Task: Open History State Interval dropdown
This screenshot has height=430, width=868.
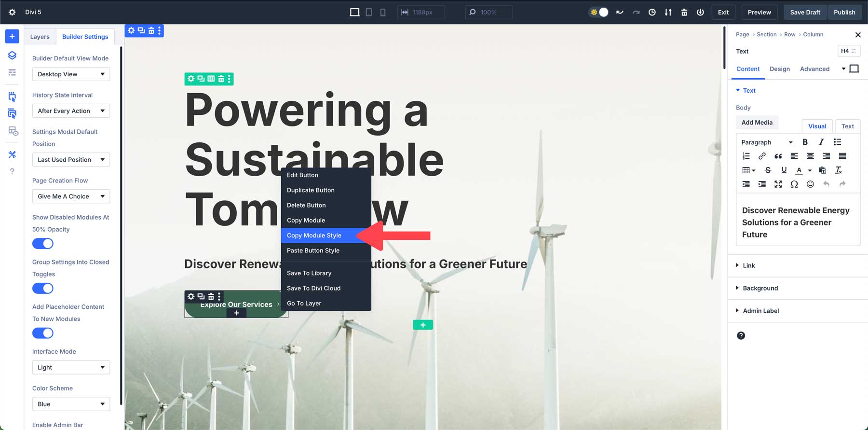Action: pos(71,111)
